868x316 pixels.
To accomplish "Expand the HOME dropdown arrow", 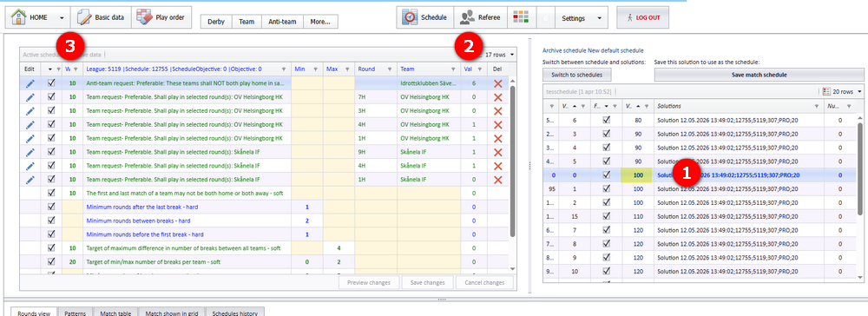I will point(62,17).
